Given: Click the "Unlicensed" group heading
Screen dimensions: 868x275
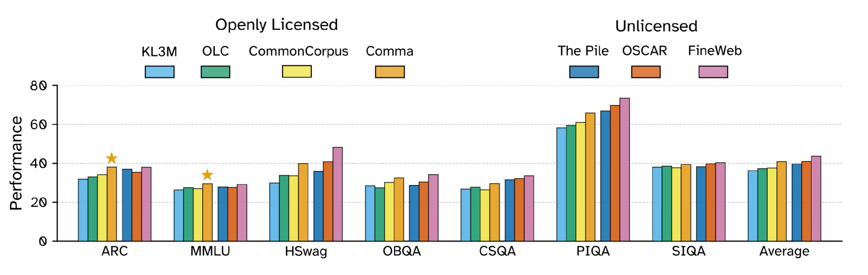Looking at the screenshot, I should (x=656, y=26).
